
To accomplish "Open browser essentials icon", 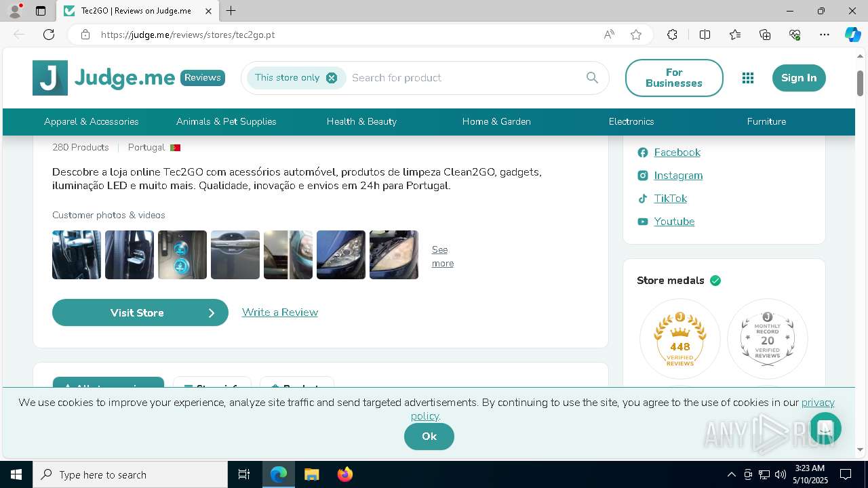I will point(795,35).
